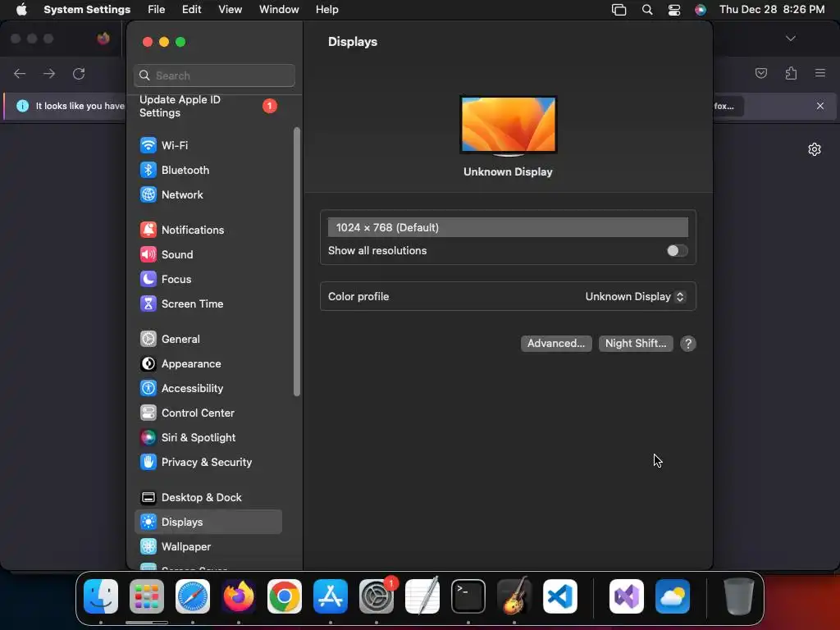Open Stage Manager menu bar icon
The width and height of the screenshot is (840, 630).
pyautogui.click(x=619, y=10)
